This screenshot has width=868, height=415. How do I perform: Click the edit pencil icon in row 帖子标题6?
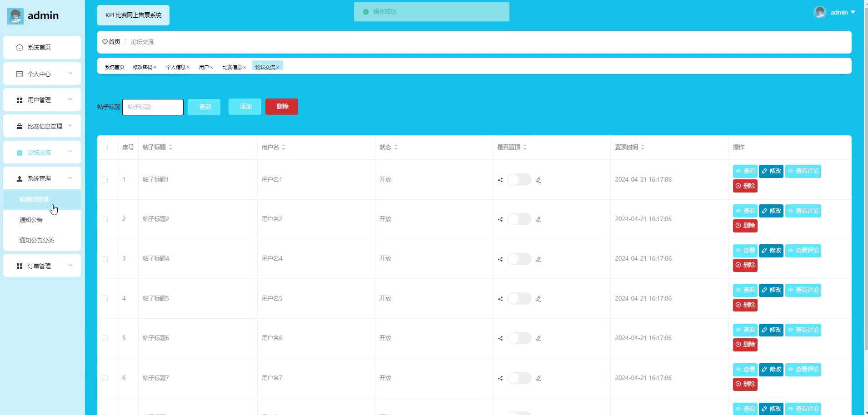click(539, 338)
